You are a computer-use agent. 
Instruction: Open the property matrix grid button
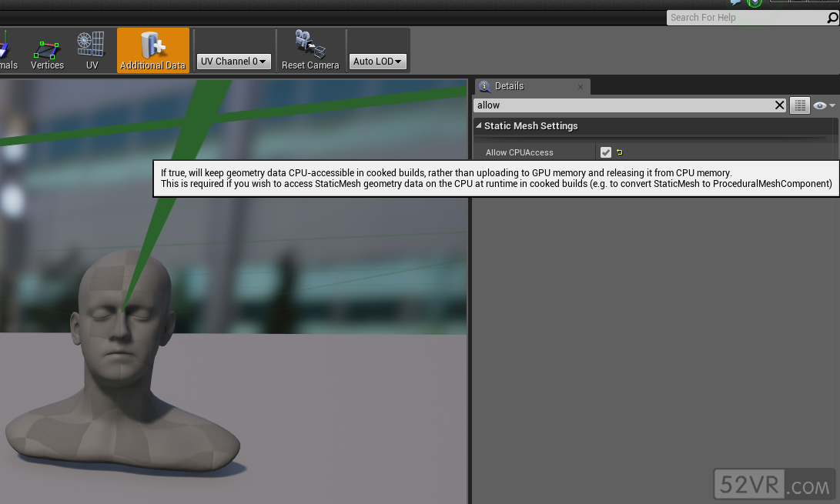pyautogui.click(x=800, y=105)
